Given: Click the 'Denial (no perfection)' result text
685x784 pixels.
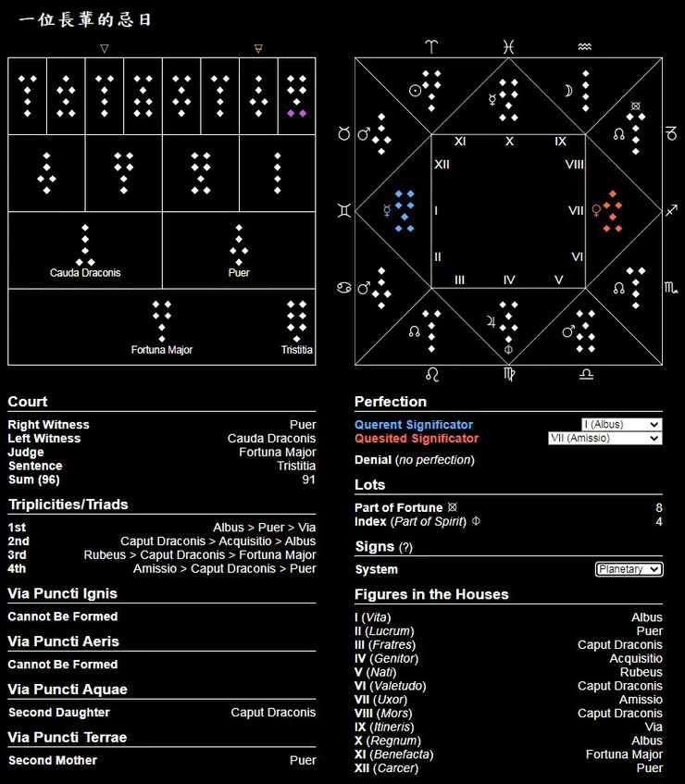Looking at the screenshot, I should click(x=415, y=460).
